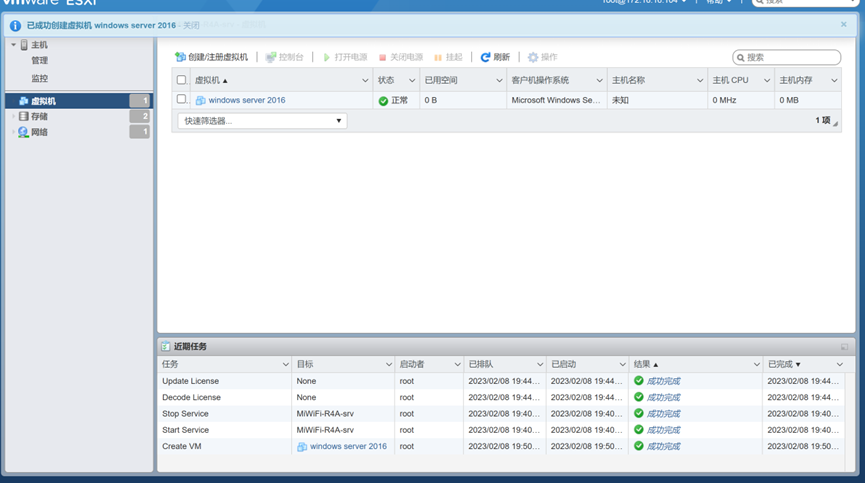Click the VM icon in Create VM target cell

tap(302, 447)
